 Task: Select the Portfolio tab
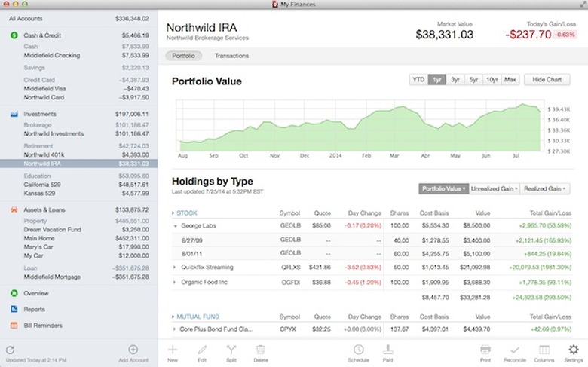tap(184, 56)
